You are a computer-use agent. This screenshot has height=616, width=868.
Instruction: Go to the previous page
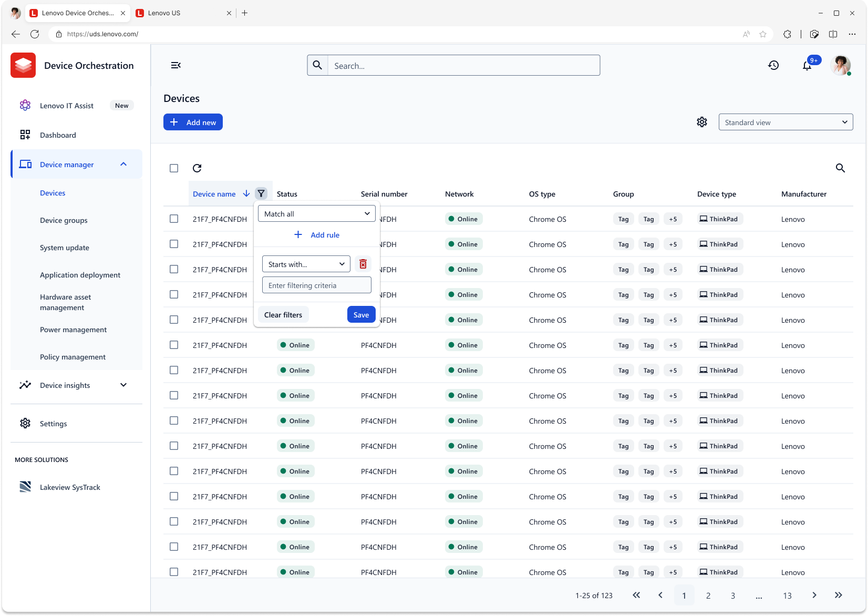660,595
